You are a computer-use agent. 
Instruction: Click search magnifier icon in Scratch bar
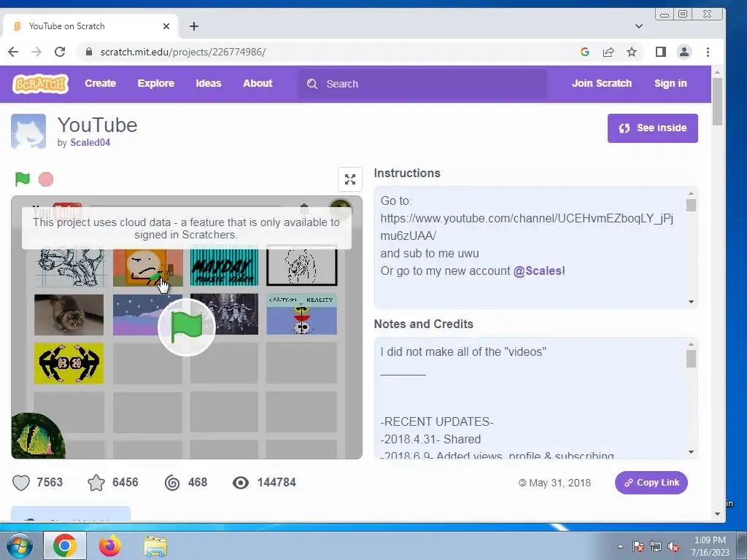(x=312, y=84)
